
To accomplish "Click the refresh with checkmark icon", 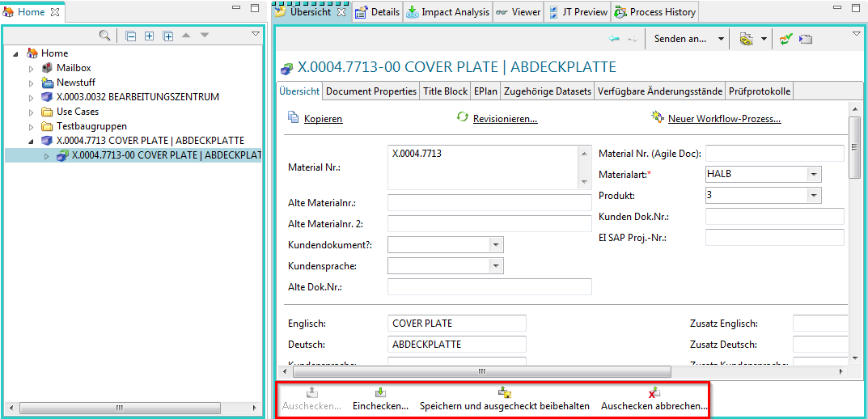I will click(x=785, y=39).
